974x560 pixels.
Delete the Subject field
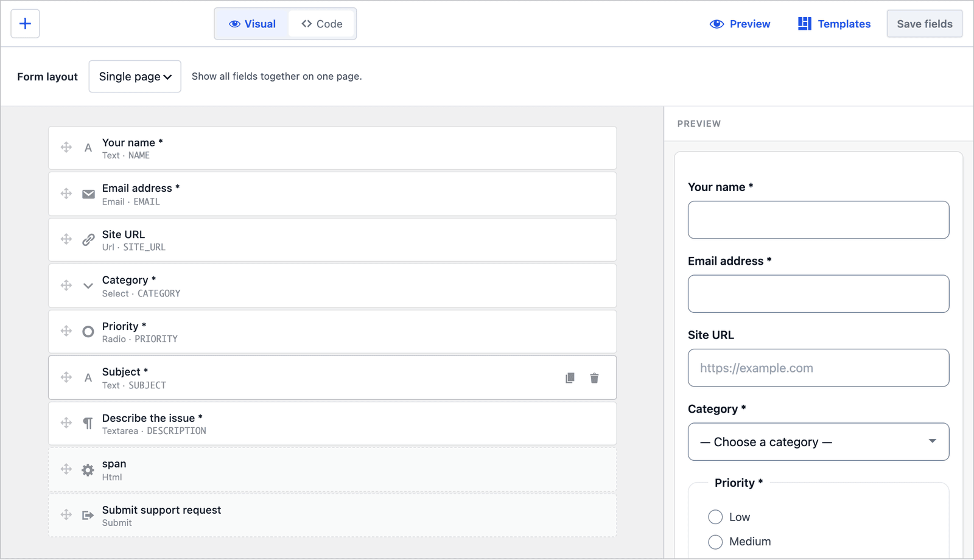coord(594,378)
